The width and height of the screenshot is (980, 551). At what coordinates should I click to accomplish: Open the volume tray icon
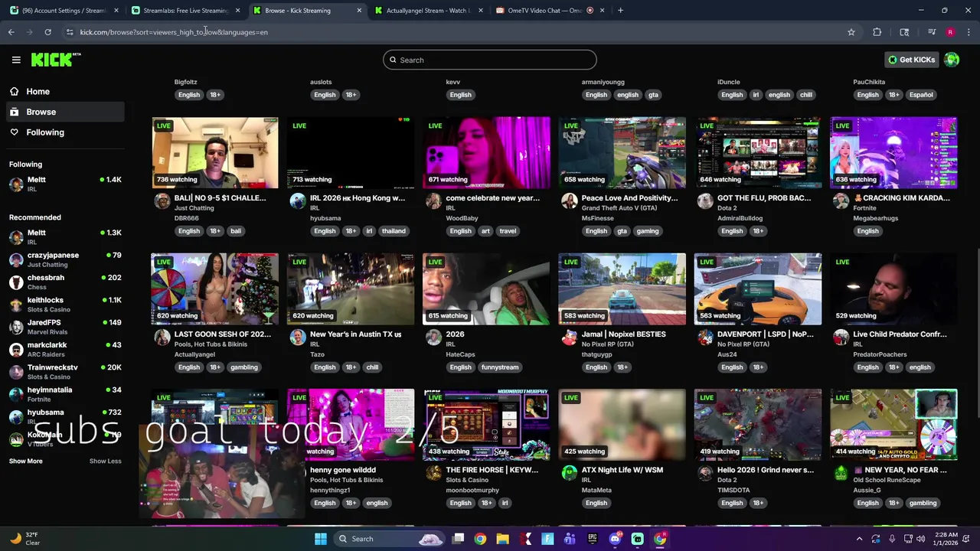pyautogui.click(x=920, y=539)
